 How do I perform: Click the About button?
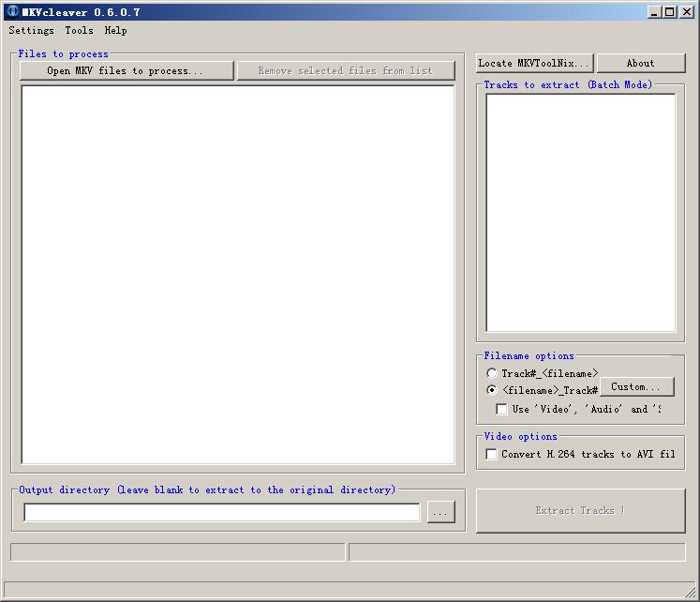coord(641,63)
